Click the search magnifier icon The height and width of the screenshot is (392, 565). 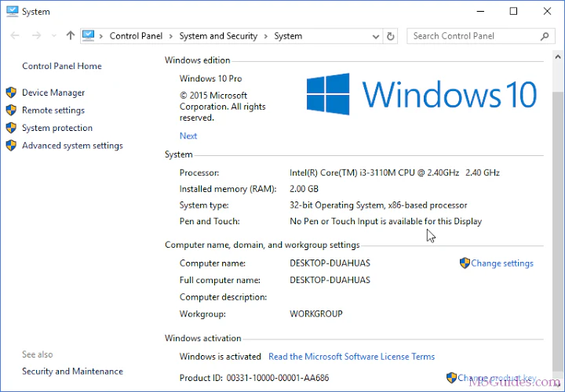(545, 36)
